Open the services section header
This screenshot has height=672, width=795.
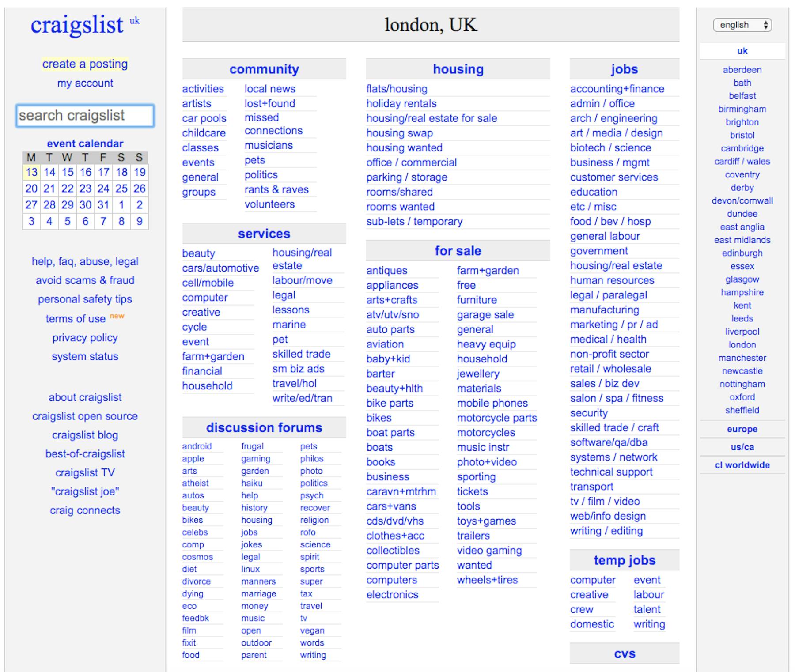pyautogui.click(x=264, y=234)
